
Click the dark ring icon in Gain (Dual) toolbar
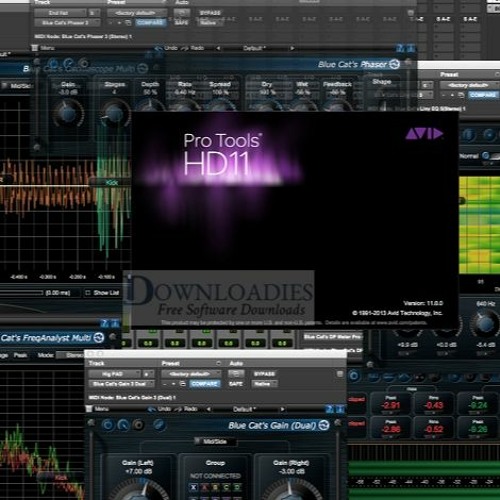139,425
